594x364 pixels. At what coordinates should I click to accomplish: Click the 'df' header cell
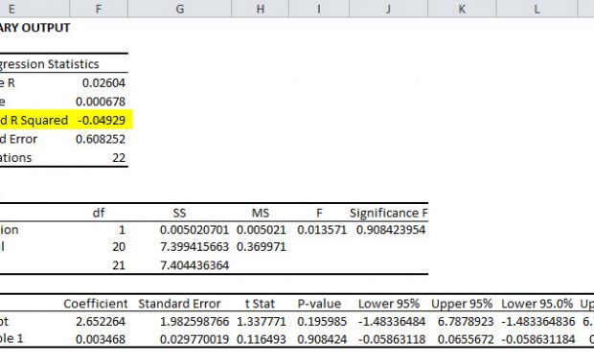tap(99, 213)
